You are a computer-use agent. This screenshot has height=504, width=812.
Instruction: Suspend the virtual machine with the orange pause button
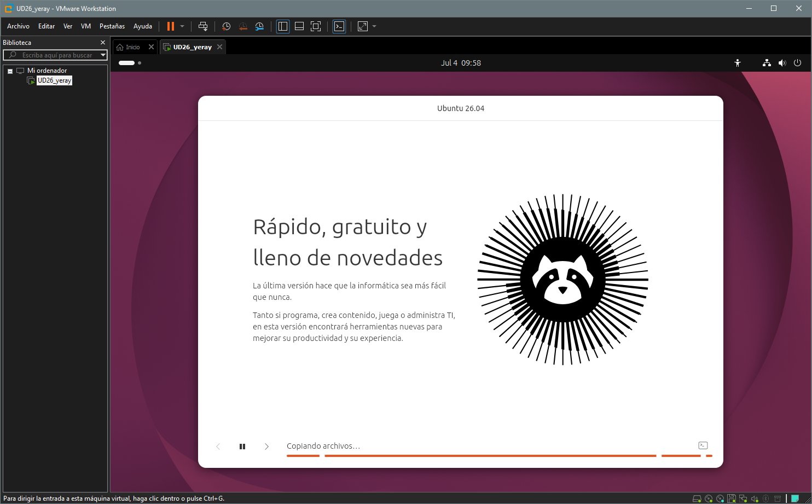(171, 26)
